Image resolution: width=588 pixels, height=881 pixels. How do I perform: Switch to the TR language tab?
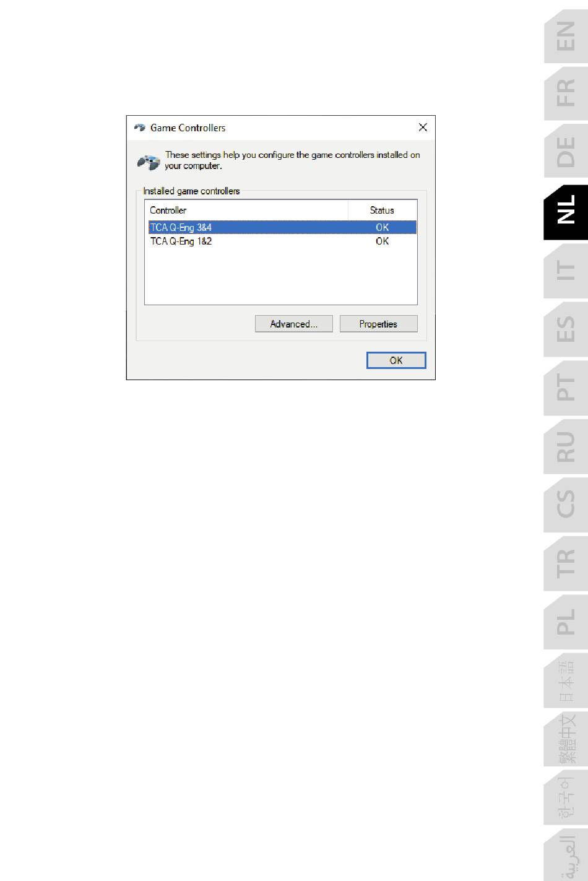tap(566, 563)
